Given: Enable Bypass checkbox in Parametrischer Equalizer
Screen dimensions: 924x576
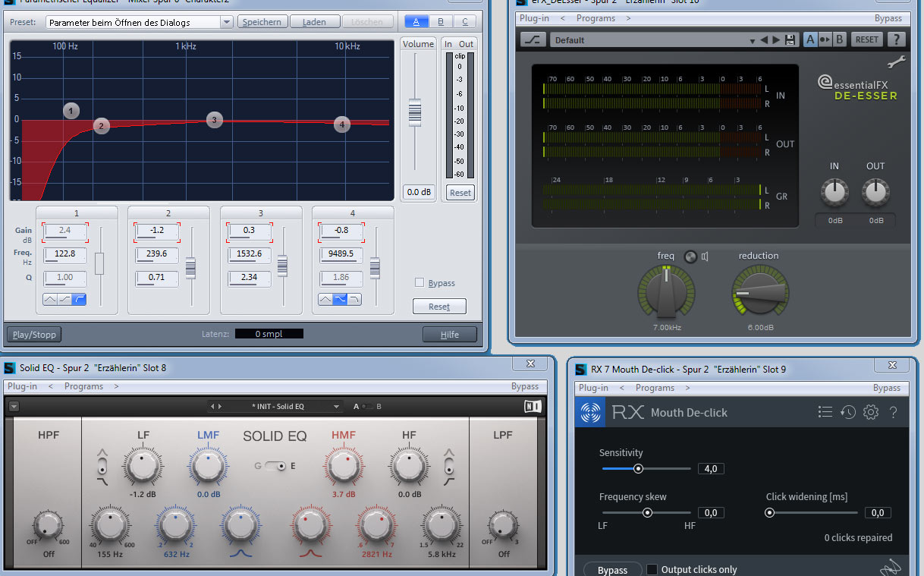Looking at the screenshot, I should coord(420,283).
